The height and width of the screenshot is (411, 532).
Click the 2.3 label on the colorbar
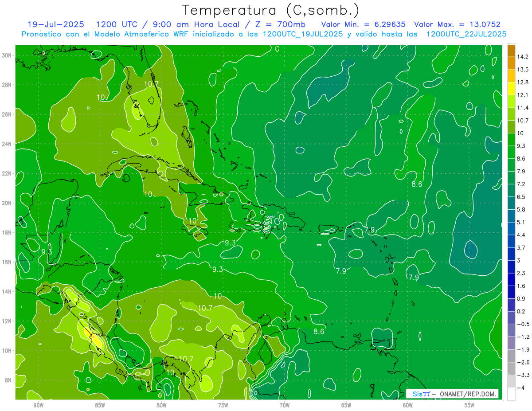[521, 273]
